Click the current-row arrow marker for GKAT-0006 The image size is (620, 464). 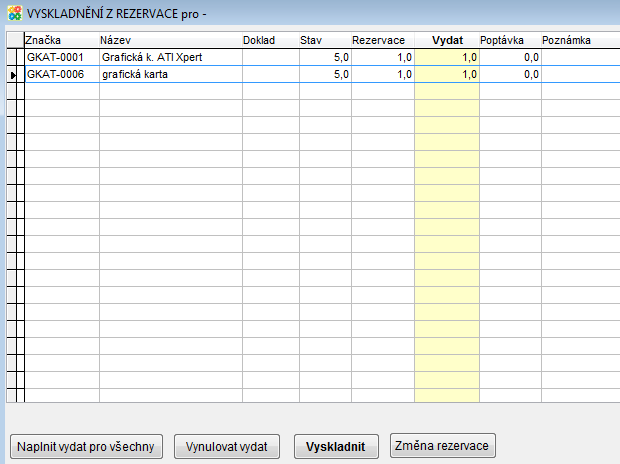click(x=15, y=75)
